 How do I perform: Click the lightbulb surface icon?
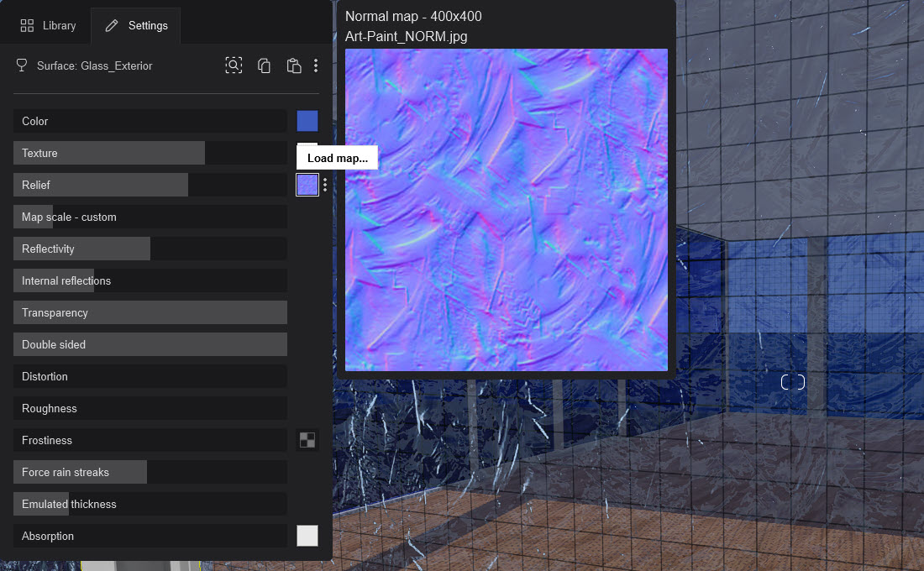22,65
